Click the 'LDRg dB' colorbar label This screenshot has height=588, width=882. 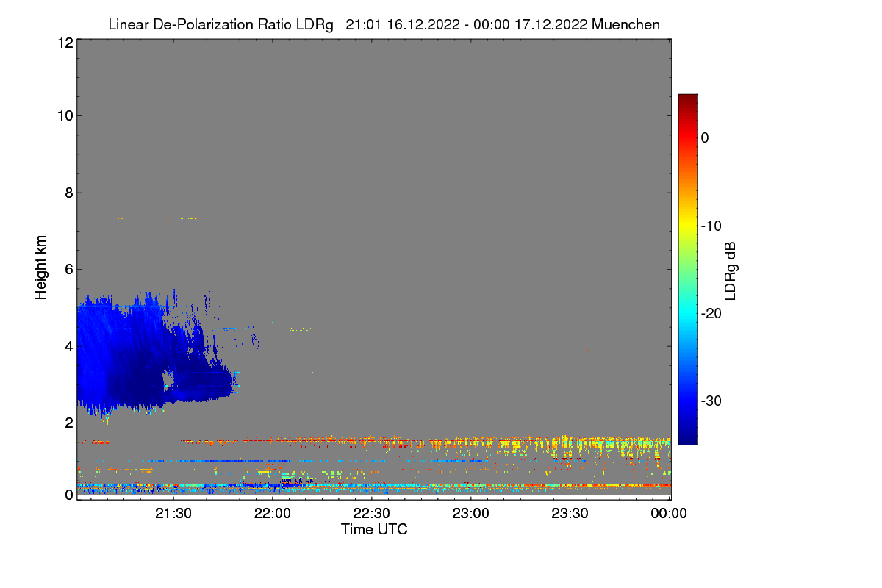tap(731, 270)
